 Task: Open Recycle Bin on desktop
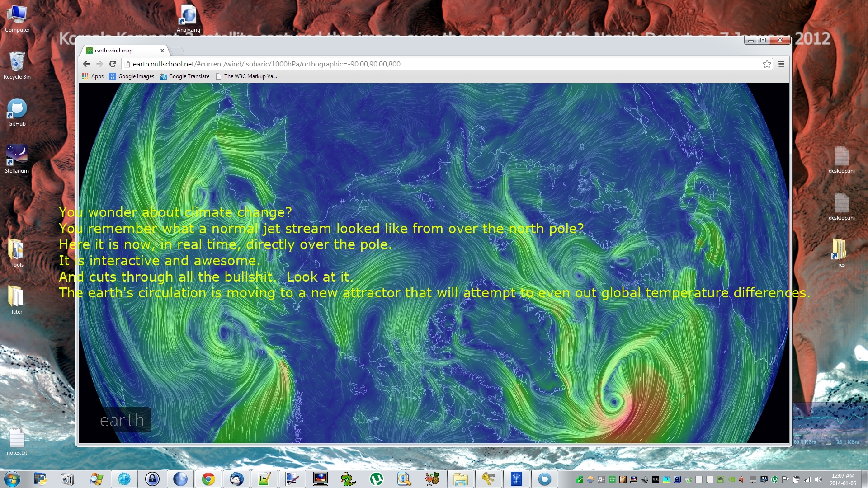[x=17, y=66]
